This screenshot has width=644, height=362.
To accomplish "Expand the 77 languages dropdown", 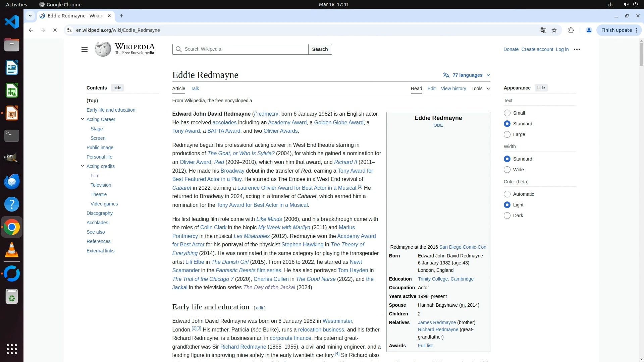I will [x=467, y=75].
